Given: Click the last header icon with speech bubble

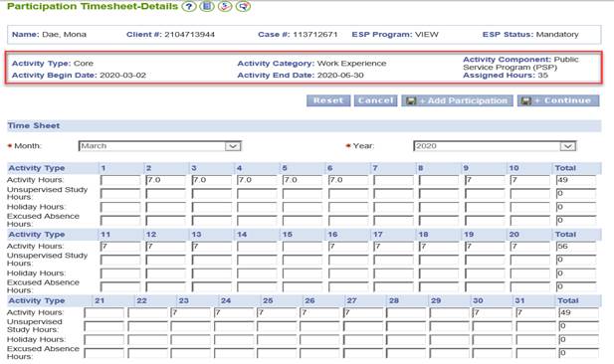Looking at the screenshot, I should pyautogui.click(x=243, y=6).
